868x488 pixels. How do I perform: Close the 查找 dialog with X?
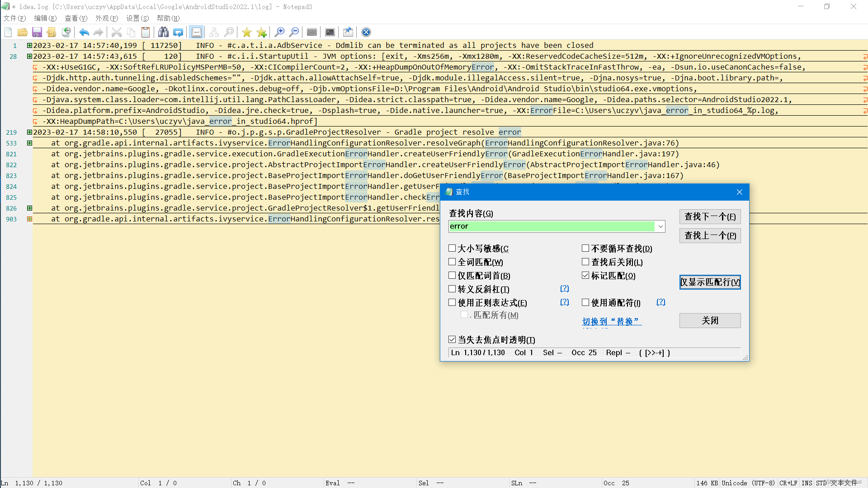pos(740,192)
